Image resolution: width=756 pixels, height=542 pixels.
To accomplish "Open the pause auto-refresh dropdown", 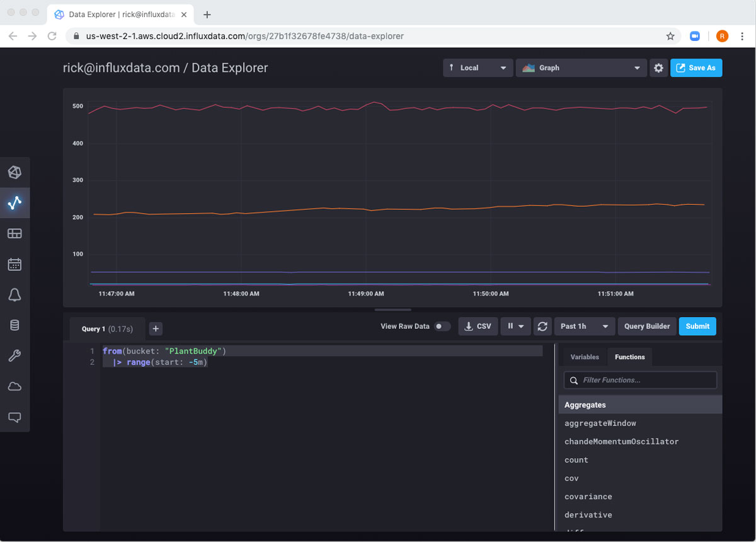I will tap(515, 326).
